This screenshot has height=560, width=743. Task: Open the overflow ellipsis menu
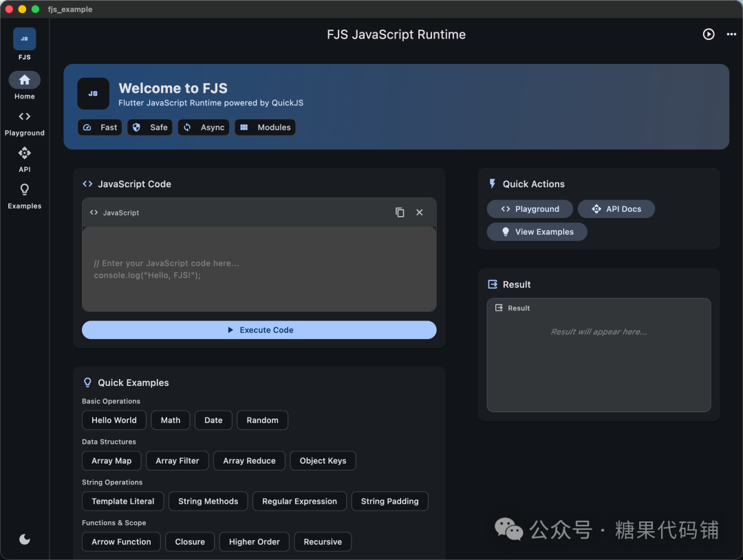click(x=731, y=34)
